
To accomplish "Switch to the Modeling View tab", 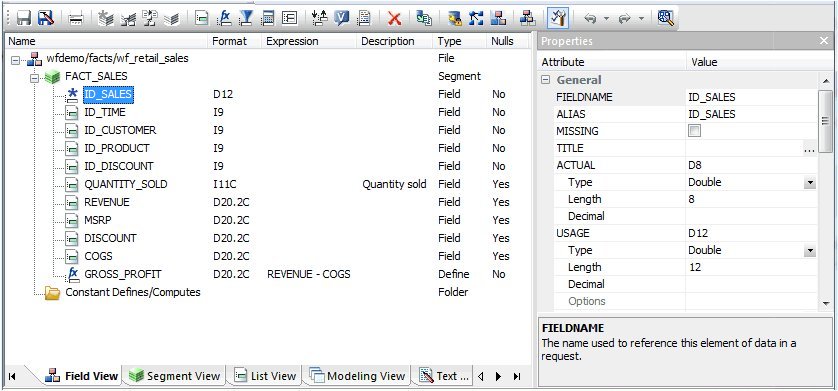I will pos(358,376).
